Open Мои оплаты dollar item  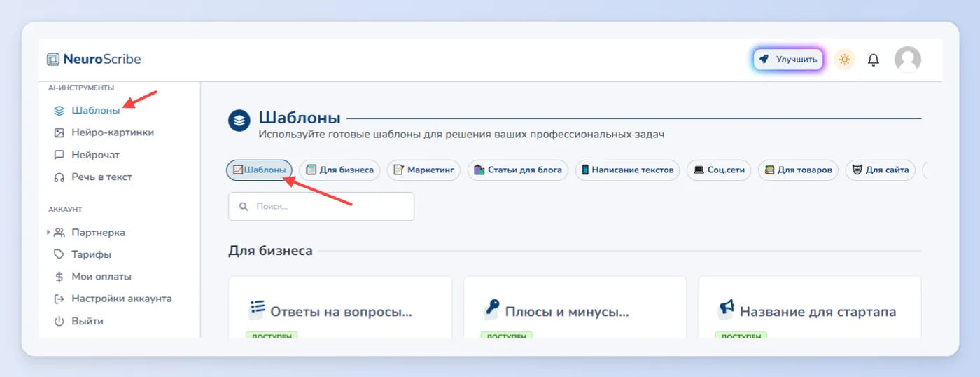pyautogui.click(x=92, y=277)
